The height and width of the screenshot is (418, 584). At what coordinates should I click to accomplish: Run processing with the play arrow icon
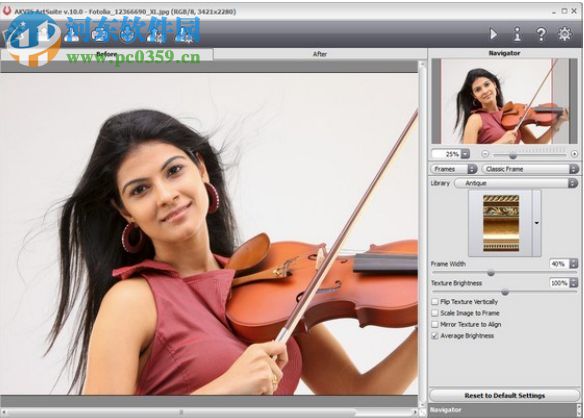(493, 34)
